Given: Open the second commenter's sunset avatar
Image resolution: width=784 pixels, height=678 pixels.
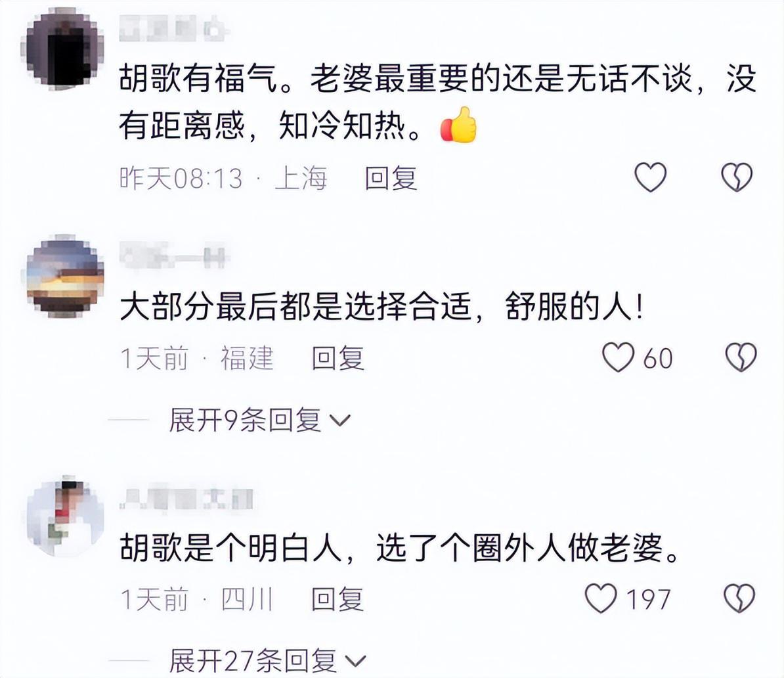Looking at the screenshot, I should (65, 276).
